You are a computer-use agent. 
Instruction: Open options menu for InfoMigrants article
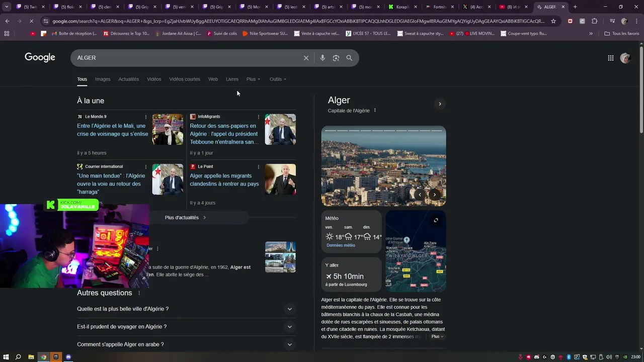259,117
